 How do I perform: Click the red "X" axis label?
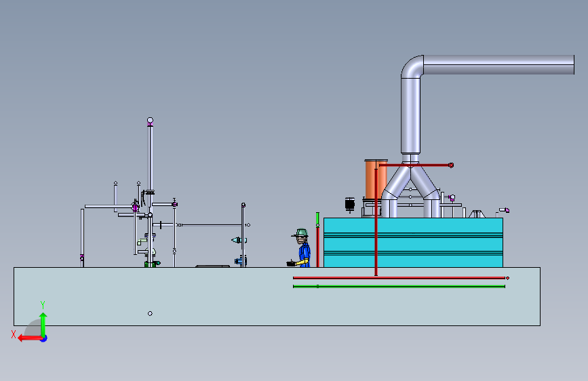[14, 334]
